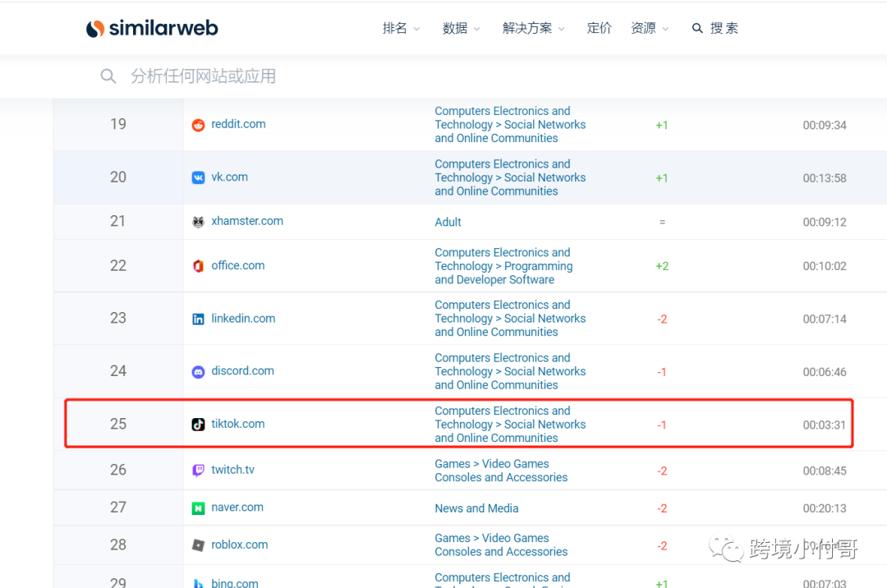Click the -2 rank change for linkedin.com
887x588 pixels.
pos(662,319)
